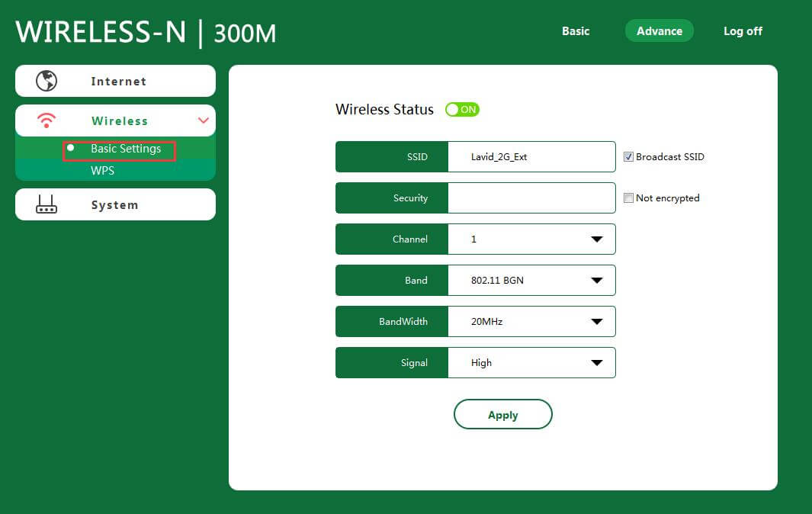Open the System menu section
Viewport: 812px width, 514px height.
pos(115,204)
